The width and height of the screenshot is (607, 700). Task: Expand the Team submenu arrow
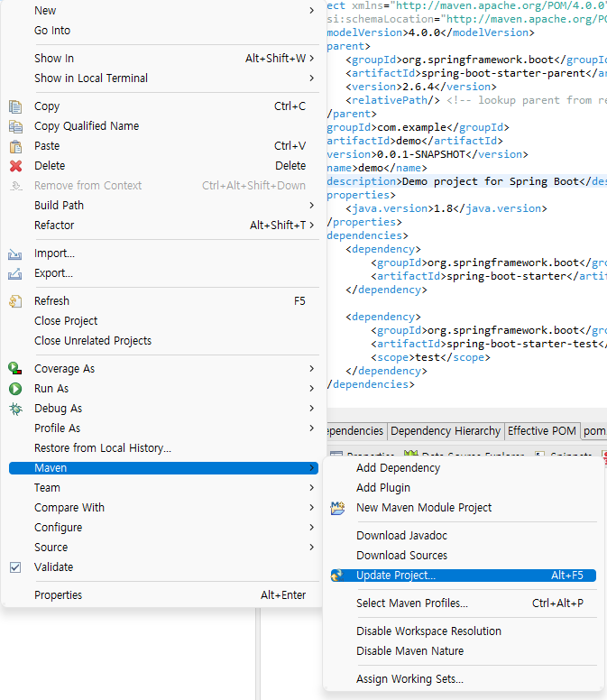[311, 488]
